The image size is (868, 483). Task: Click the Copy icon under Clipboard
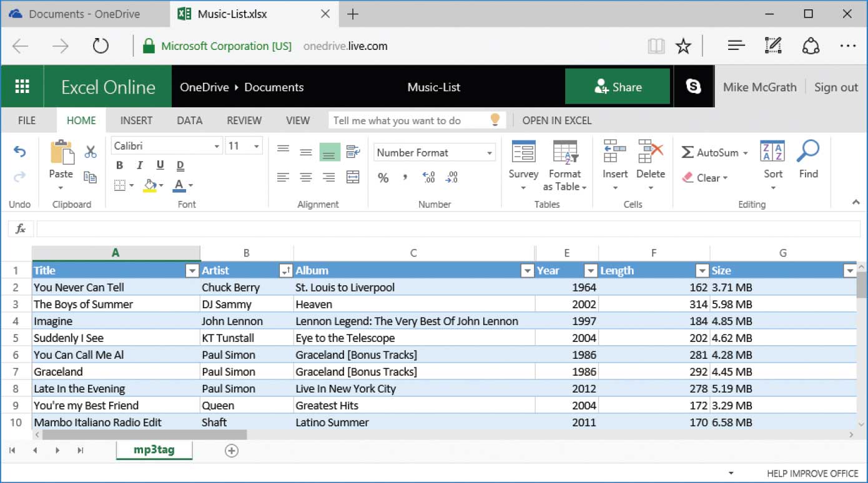(91, 177)
